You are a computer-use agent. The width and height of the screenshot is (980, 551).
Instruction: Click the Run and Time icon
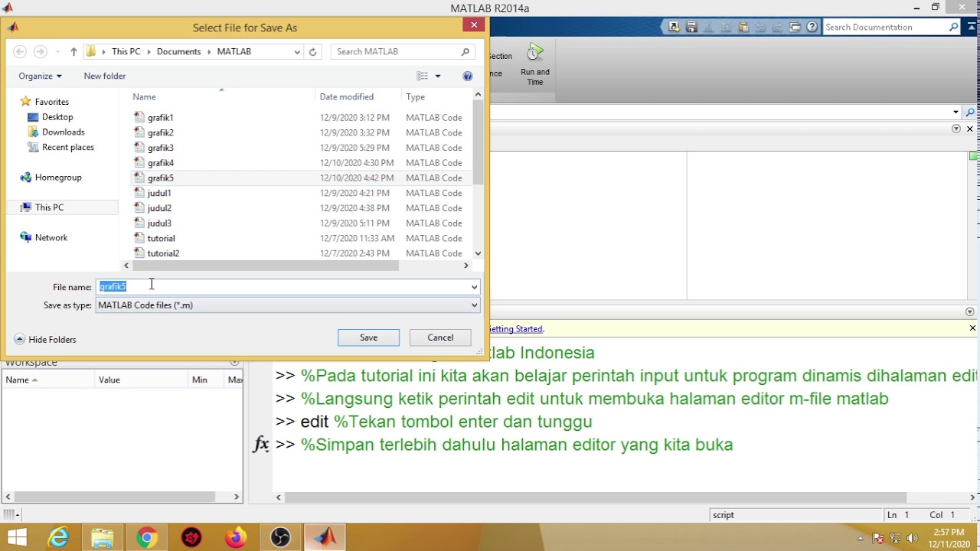tap(535, 53)
